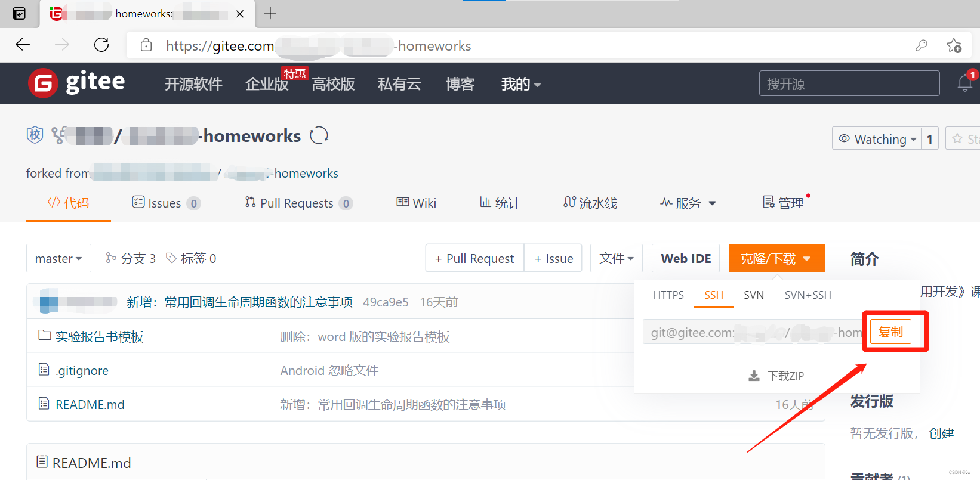Open the tab actions icon at the top-left
This screenshot has width=980, height=480.
(x=19, y=14)
